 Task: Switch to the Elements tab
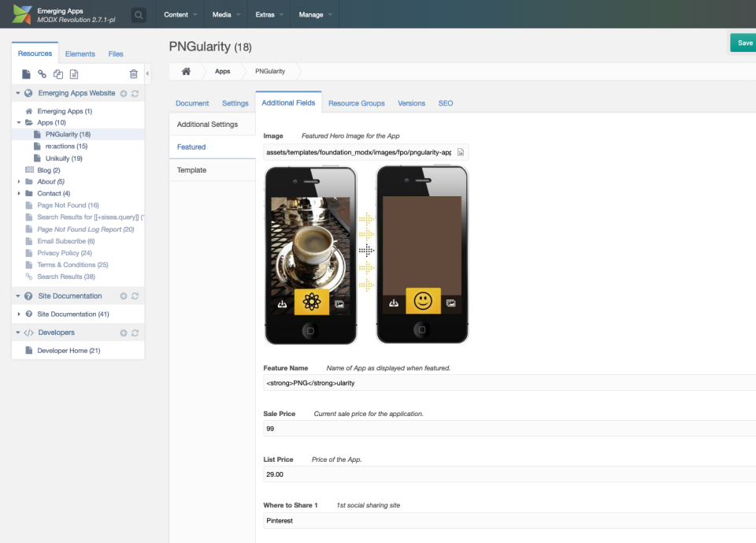[x=80, y=54]
